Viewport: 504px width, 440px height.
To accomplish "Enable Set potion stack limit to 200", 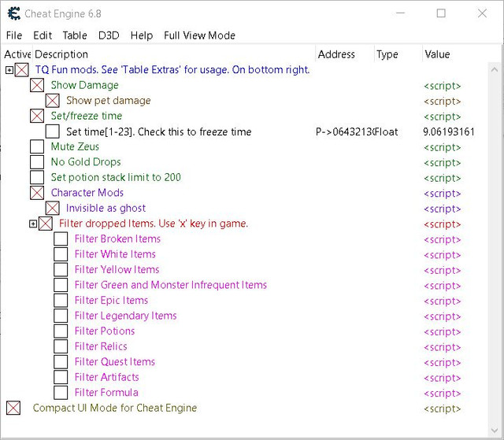I will [37, 177].
